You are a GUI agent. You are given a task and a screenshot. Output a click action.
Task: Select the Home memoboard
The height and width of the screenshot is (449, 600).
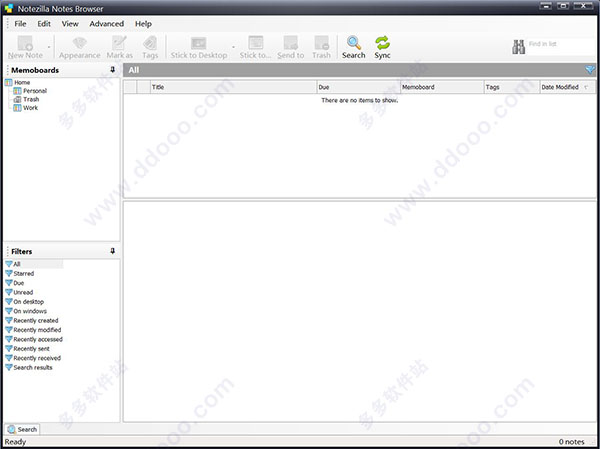click(x=22, y=82)
